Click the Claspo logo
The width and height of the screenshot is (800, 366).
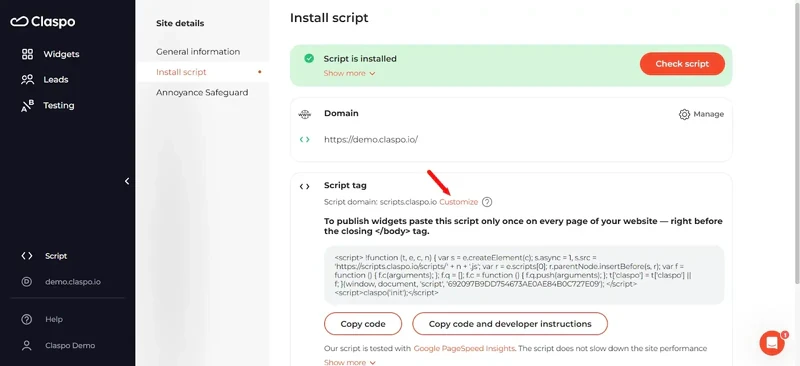pyautogui.click(x=42, y=22)
